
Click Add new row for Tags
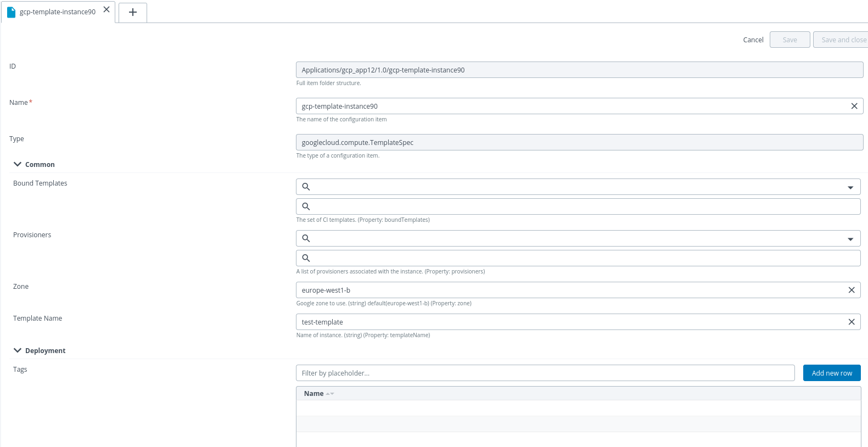[831, 373]
